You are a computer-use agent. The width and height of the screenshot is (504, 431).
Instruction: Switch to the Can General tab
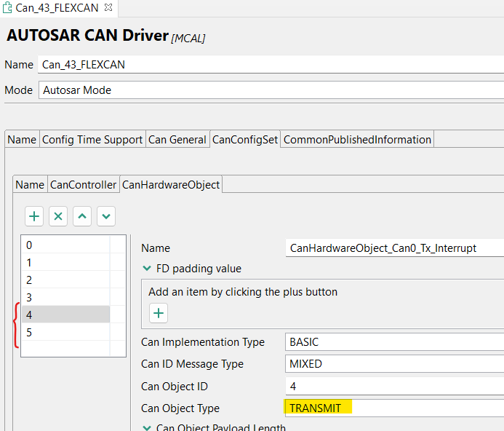[177, 139]
